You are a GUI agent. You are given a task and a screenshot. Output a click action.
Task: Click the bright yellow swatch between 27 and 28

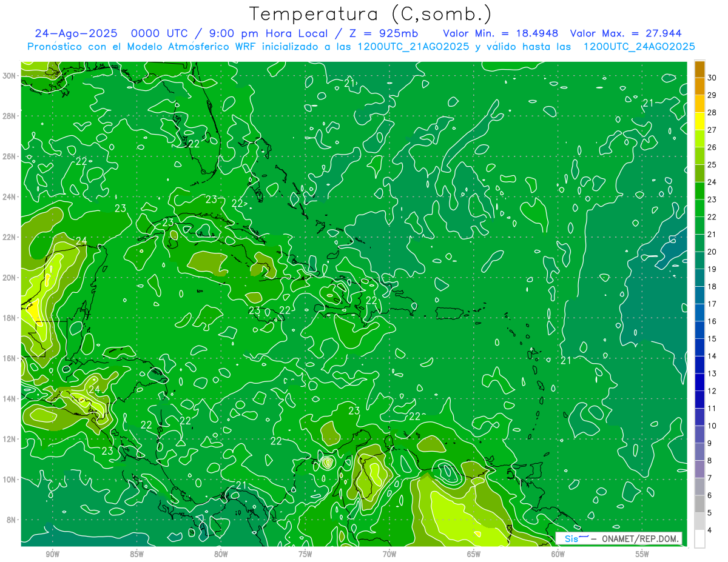[699, 121]
